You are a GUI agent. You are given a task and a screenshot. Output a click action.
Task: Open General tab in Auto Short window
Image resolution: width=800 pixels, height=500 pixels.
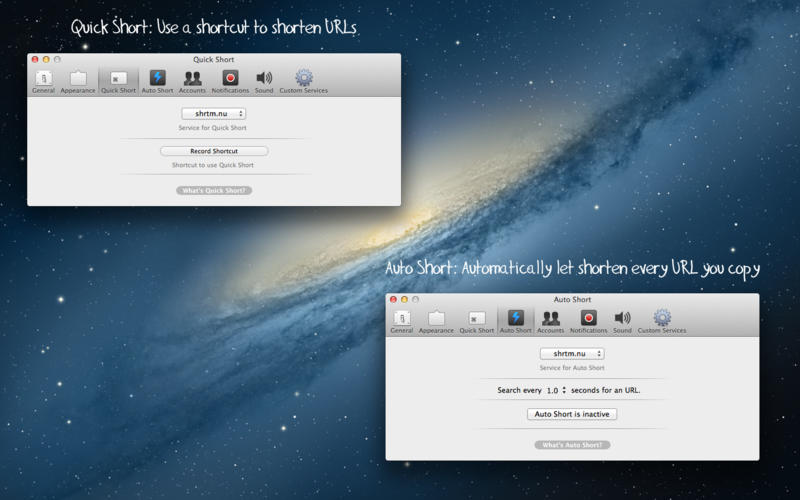402,322
